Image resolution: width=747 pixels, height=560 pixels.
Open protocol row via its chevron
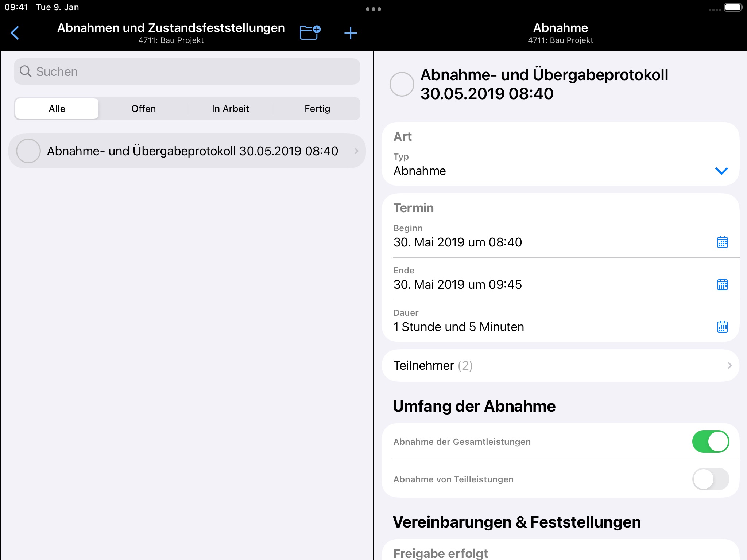click(x=356, y=151)
